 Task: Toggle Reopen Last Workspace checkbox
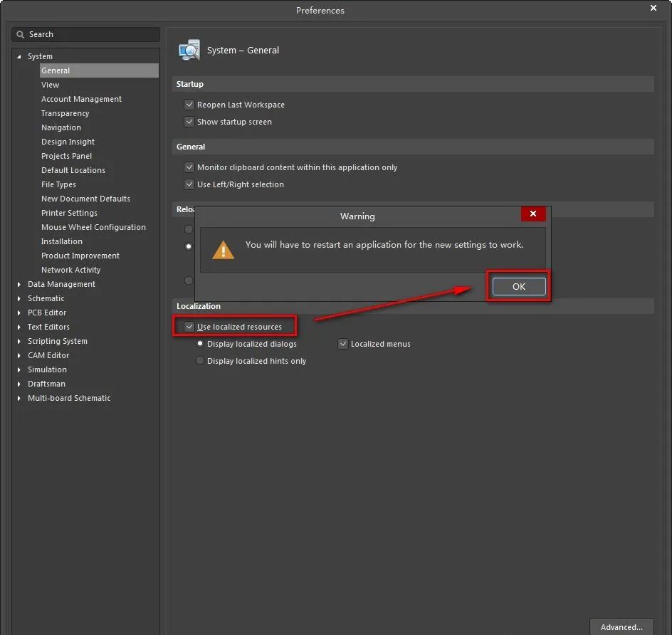[189, 105]
